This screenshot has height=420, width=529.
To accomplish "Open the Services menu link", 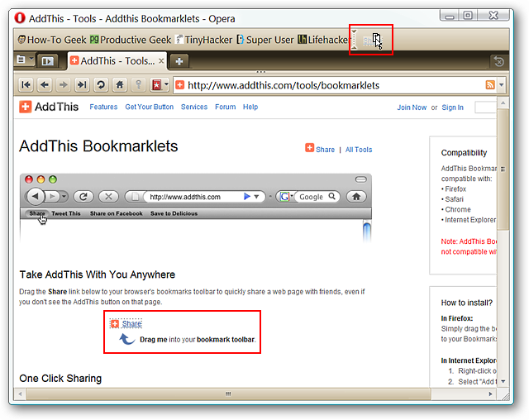I will 194,107.
